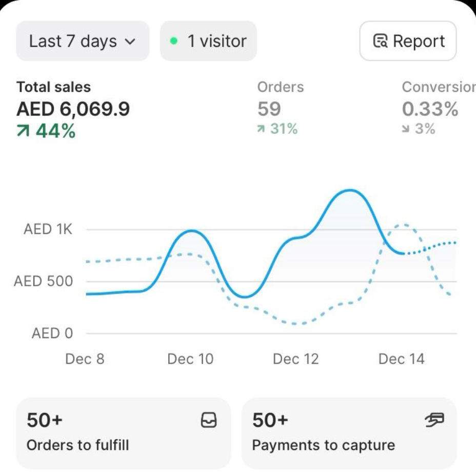Open the 1 visitor live view
476x474 pixels.
[208, 41]
